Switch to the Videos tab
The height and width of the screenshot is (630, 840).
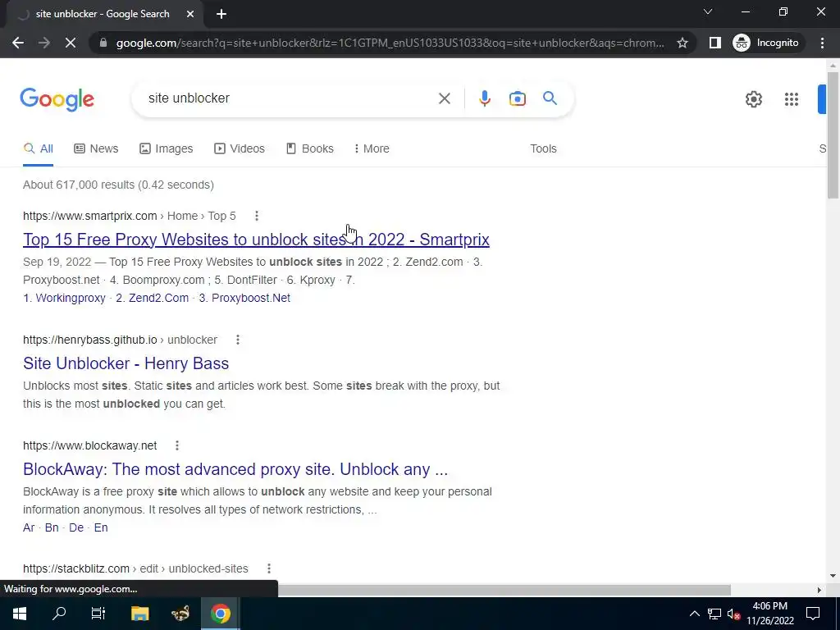point(240,149)
